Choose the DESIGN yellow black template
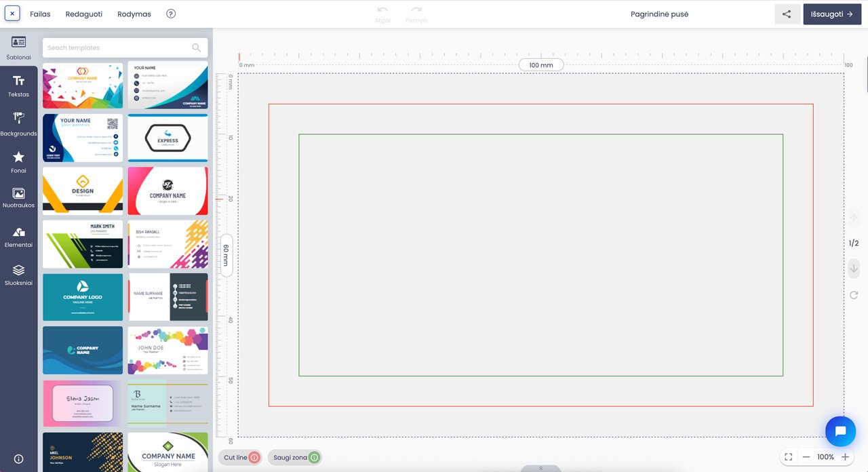This screenshot has width=868, height=472. (83, 191)
